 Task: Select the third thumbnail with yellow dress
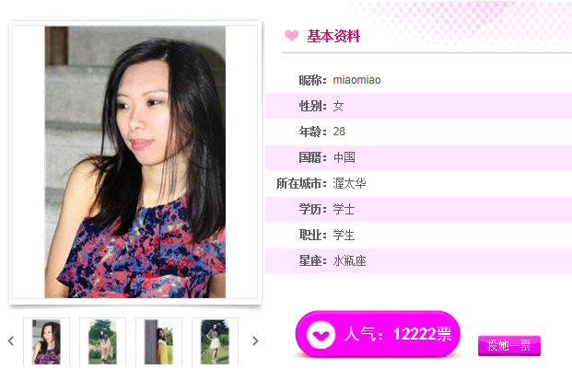pos(158,341)
